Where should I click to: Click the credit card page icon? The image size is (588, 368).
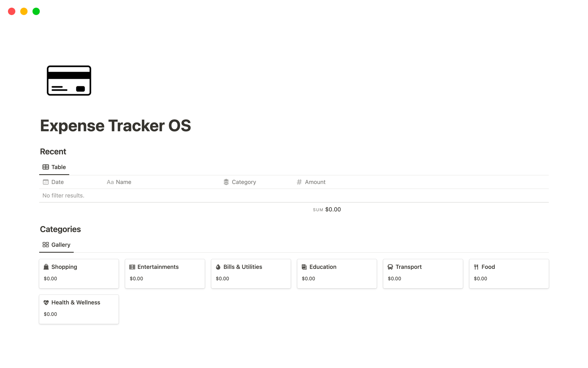[69, 80]
